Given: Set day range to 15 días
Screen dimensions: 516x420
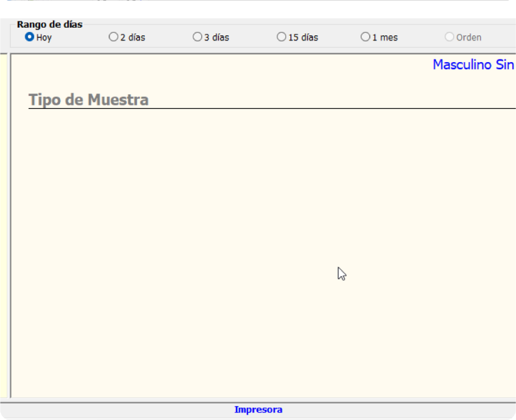Looking at the screenshot, I should (x=281, y=37).
